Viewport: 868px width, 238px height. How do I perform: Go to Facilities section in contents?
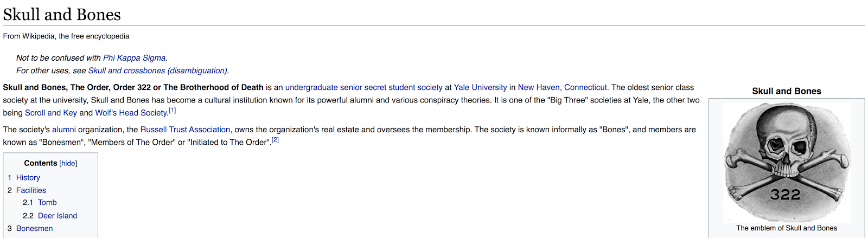31,190
